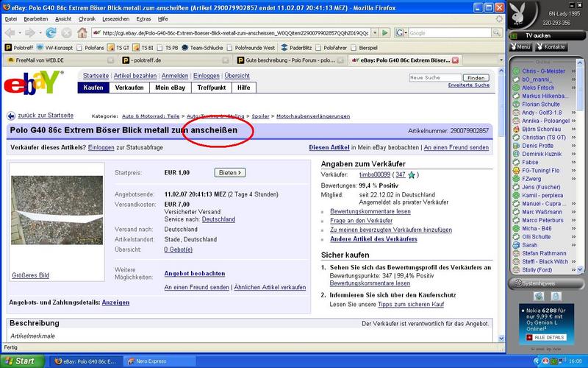Viewport: 588px width, 368px height.
Task: Open the address bar history dropdown
Action: (375, 33)
